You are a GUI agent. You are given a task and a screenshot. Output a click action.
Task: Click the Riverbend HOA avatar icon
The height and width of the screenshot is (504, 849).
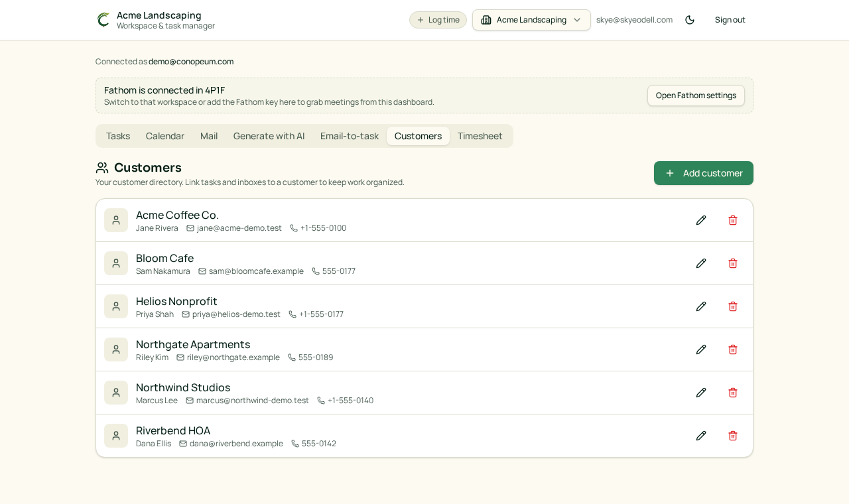click(116, 436)
